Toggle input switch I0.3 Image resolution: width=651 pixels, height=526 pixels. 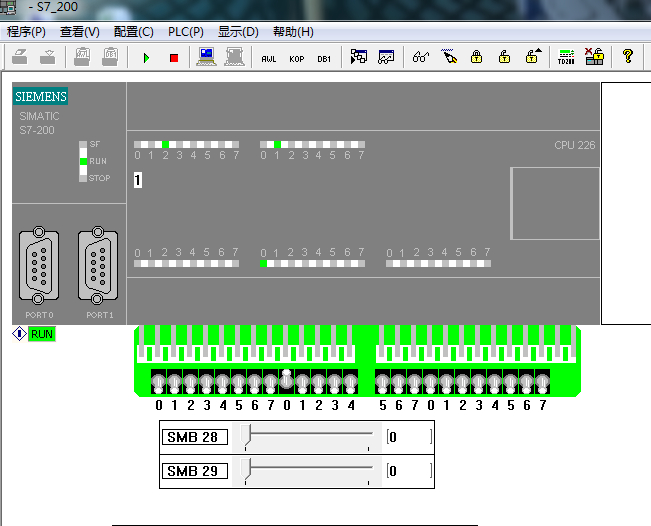click(x=207, y=382)
